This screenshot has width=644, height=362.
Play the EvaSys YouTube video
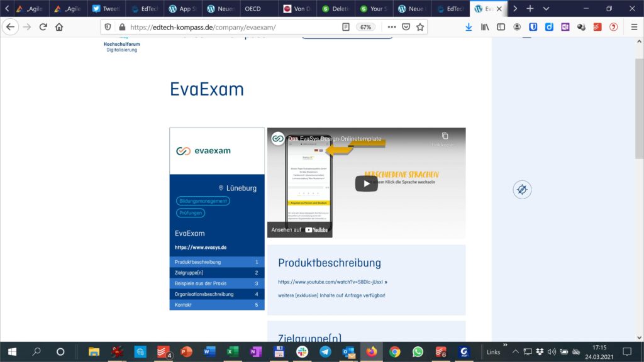coord(366,184)
